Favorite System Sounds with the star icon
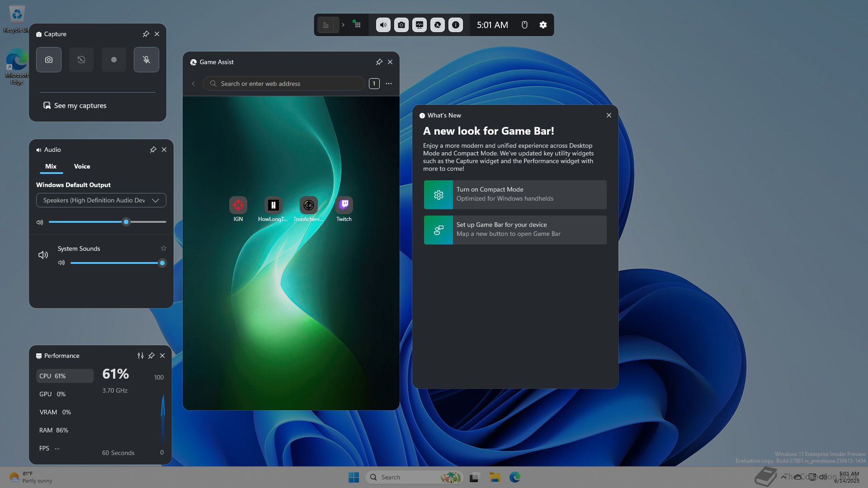 [x=164, y=249]
